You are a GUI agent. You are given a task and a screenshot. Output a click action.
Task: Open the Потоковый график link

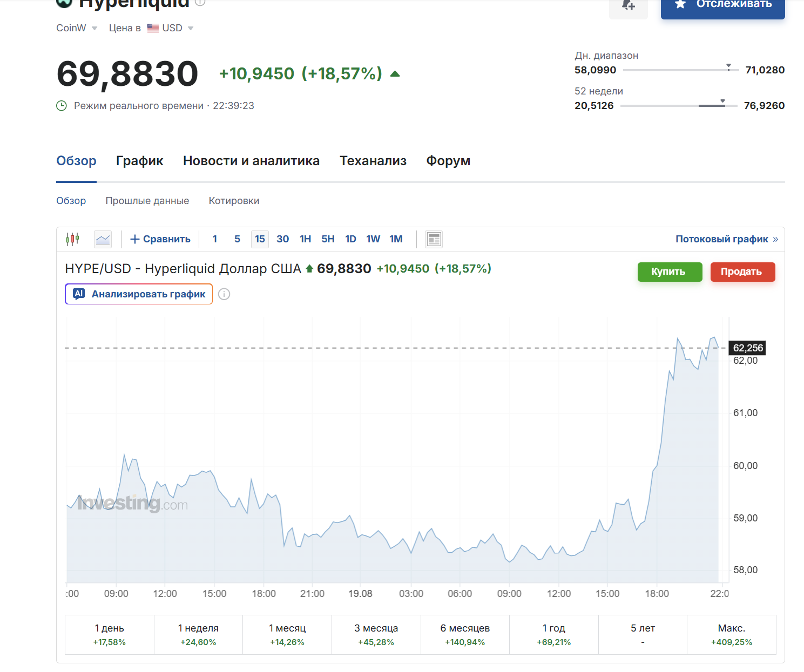point(727,239)
